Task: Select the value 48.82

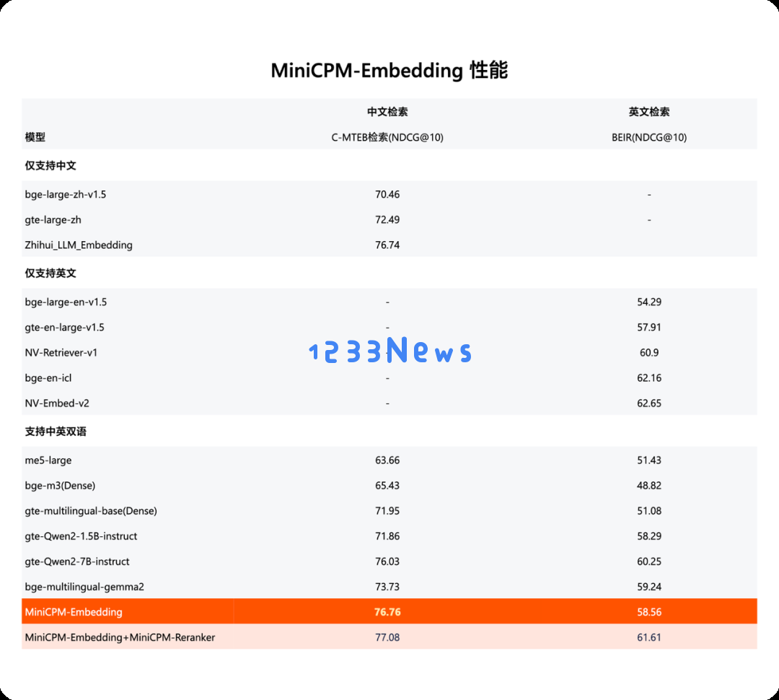Action: coord(649,485)
